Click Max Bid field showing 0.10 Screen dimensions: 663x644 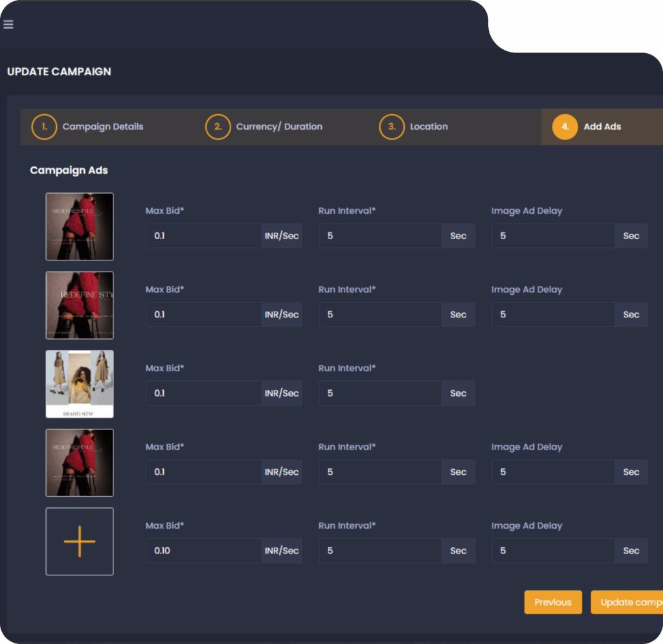(x=204, y=551)
